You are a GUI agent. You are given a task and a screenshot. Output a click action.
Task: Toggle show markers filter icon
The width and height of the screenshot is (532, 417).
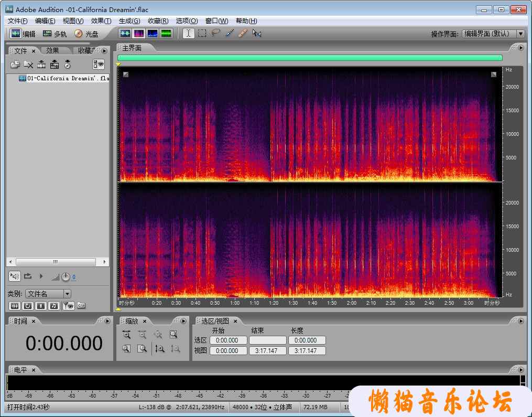tap(69, 306)
